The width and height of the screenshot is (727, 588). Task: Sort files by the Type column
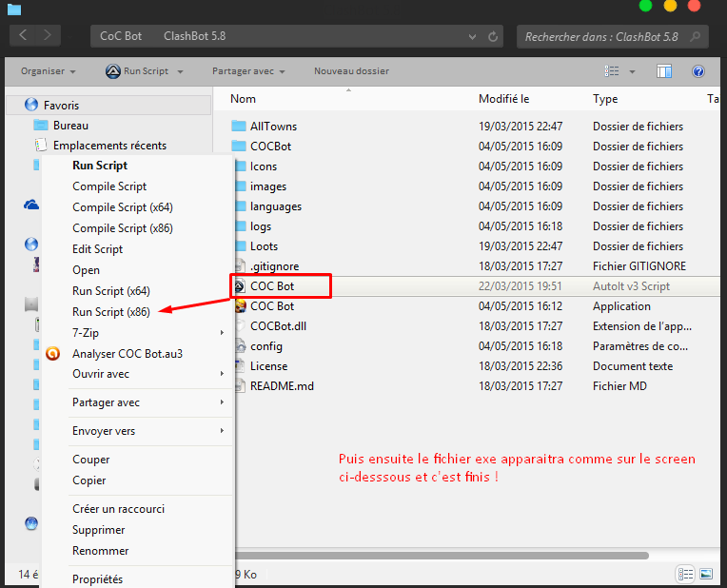click(605, 99)
